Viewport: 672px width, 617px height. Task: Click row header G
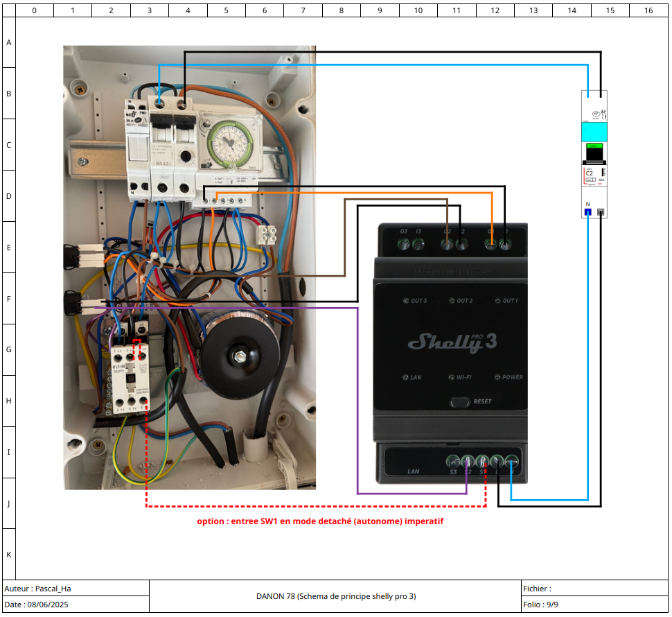tap(9, 349)
